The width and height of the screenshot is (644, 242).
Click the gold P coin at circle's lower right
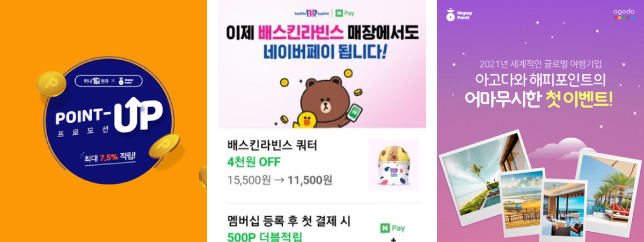pyautogui.click(x=163, y=146)
